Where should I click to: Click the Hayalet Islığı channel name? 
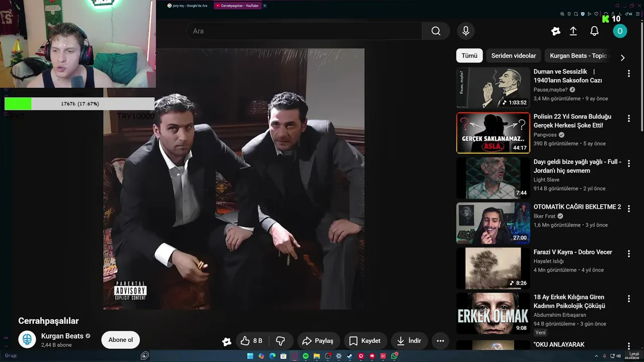click(548, 261)
